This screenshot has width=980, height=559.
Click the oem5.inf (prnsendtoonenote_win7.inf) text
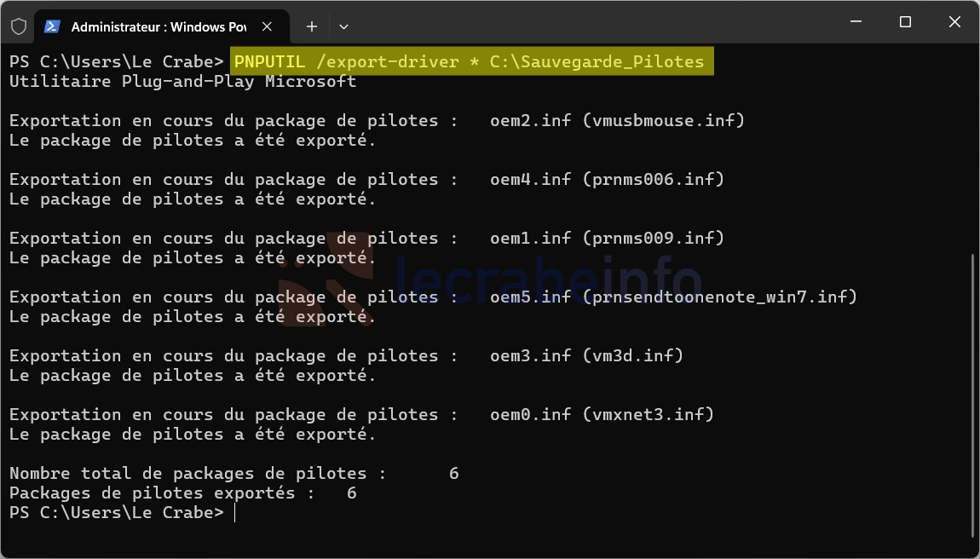tap(674, 297)
